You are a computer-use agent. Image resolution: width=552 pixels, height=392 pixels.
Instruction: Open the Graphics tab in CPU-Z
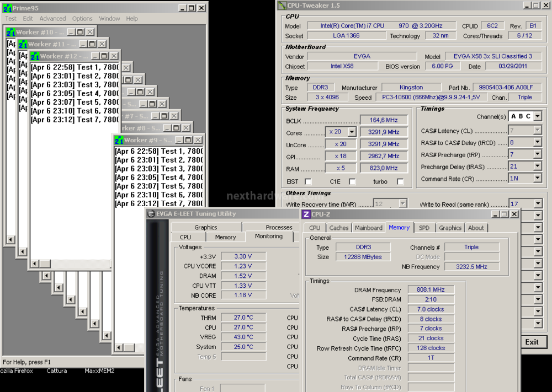pyautogui.click(x=450, y=228)
